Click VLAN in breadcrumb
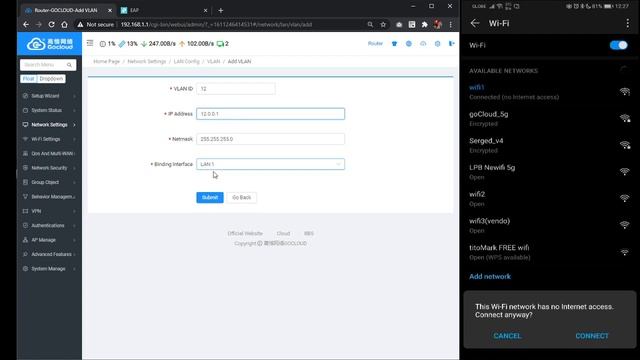The width and height of the screenshot is (640, 360). coord(213,61)
